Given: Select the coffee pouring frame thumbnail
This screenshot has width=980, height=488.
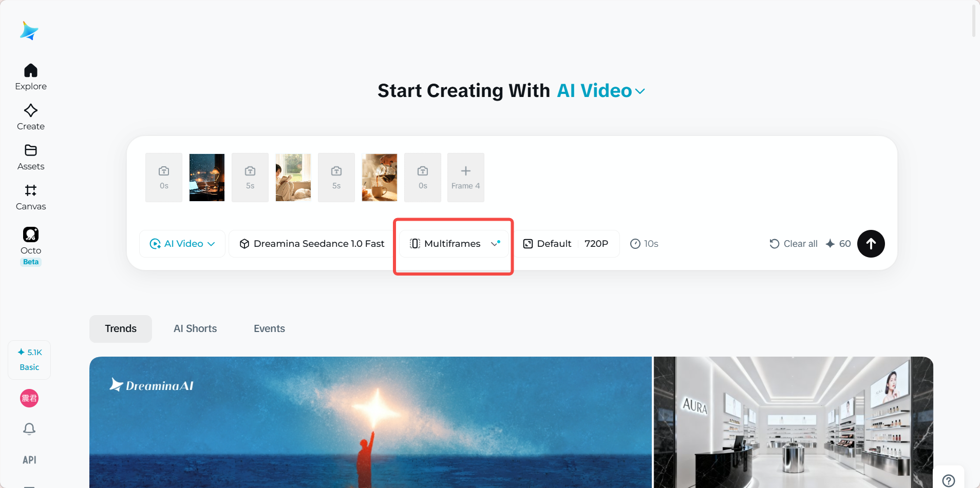Looking at the screenshot, I should [x=380, y=178].
